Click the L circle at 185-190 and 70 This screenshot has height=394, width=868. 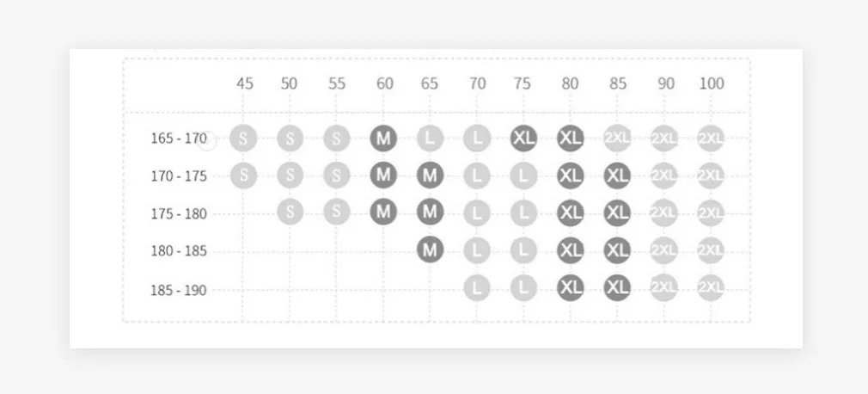pos(477,287)
